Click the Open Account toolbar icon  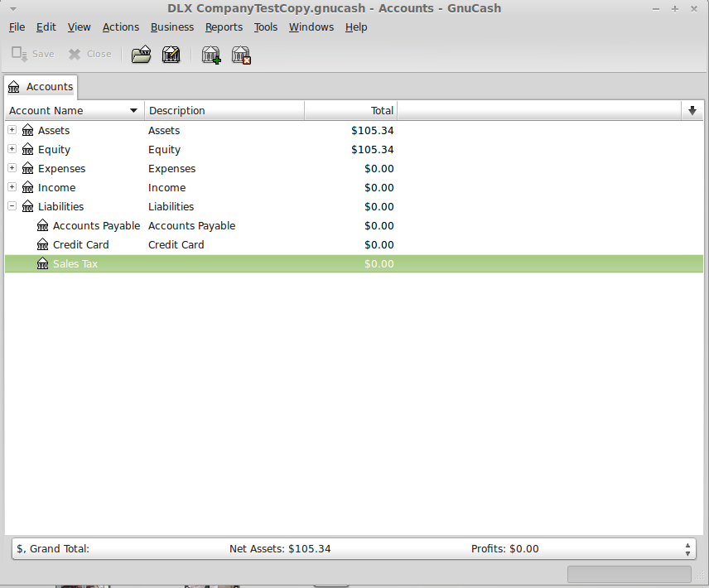141,55
